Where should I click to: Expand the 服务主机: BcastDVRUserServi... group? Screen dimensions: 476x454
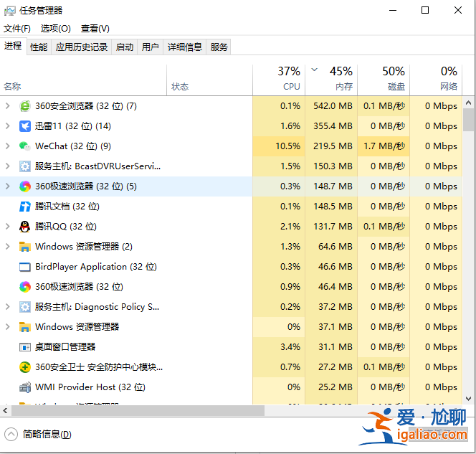8,166
